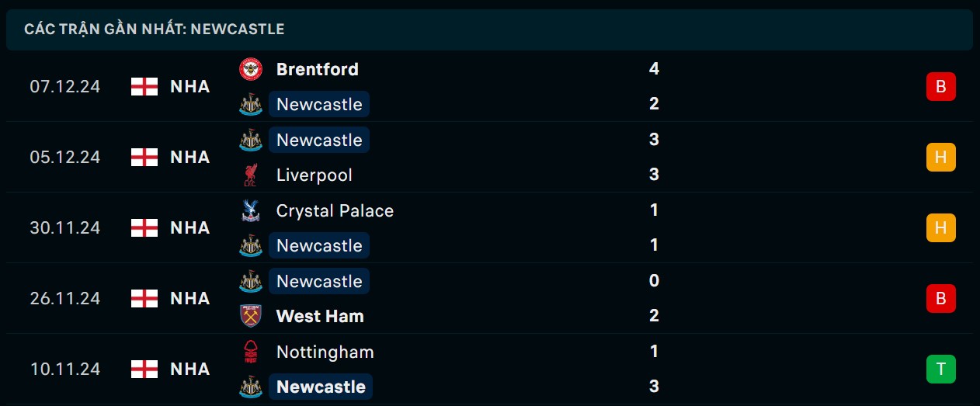Click red B badge for West Ham match
980x406 pixels.
[x=940, y=299]
